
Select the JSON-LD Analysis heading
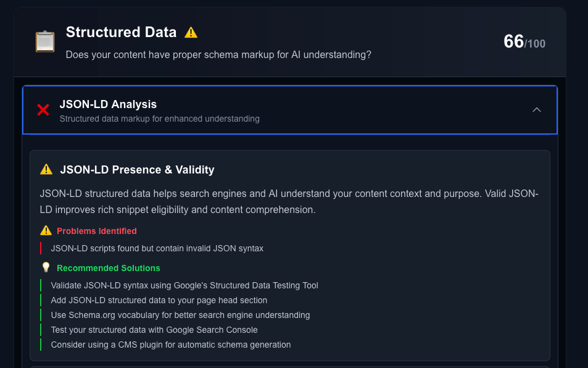coord(108,104)
